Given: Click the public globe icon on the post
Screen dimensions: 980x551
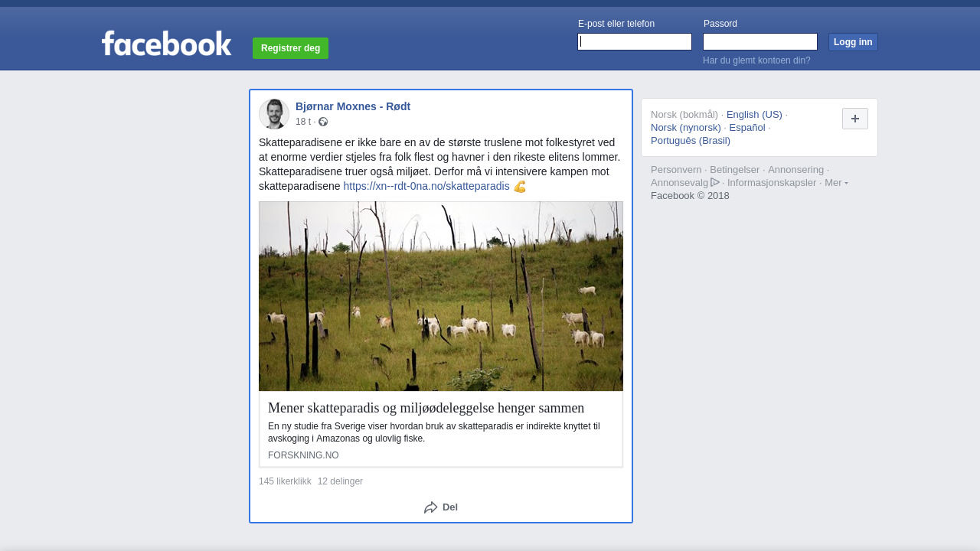Looking at the screenshot, I should (323, 122).
